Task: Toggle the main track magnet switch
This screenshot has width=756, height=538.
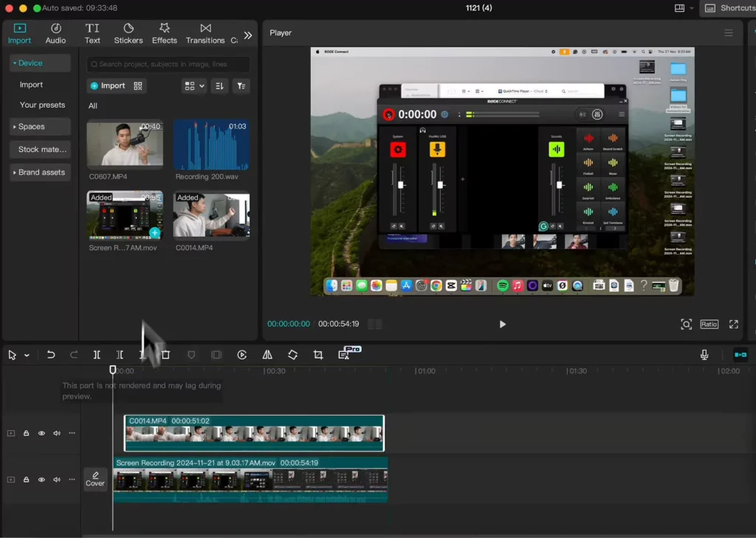Action: 740,355
